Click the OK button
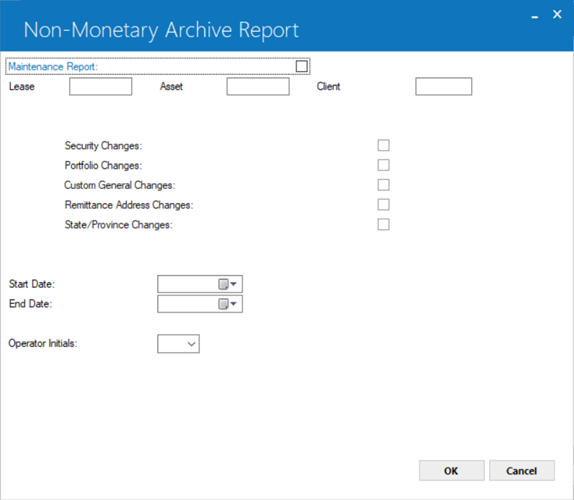 point(452,470)
